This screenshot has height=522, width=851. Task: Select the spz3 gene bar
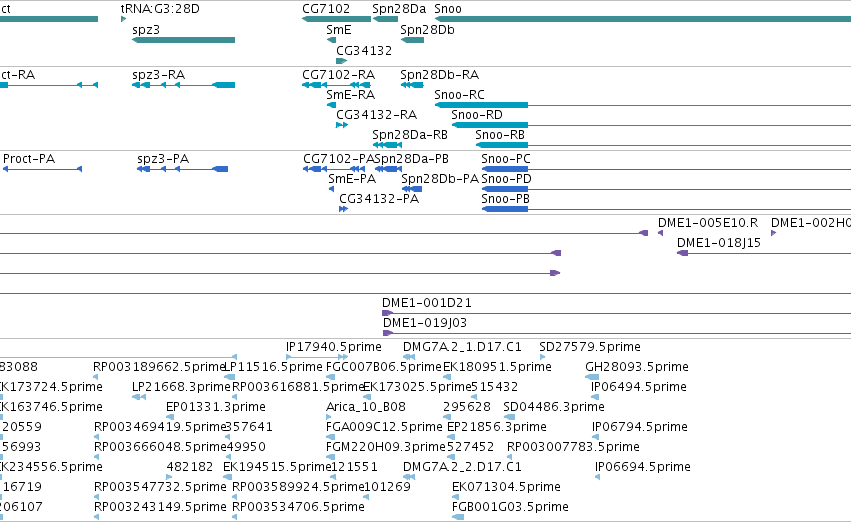(x=183, y=40)
